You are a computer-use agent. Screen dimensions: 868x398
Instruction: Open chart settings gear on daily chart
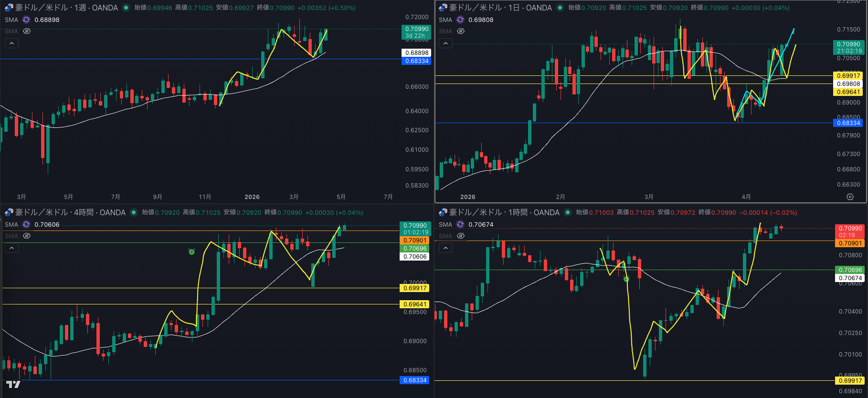[x=850, y=197]
